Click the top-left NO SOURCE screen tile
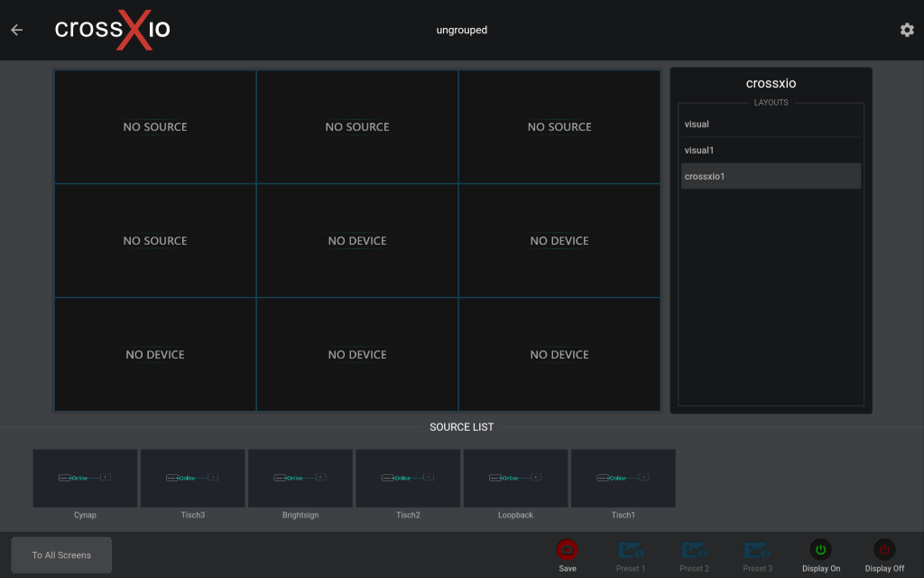Viewport: 924px width, 578px height. pyautogui.click(x=155, y=127)
